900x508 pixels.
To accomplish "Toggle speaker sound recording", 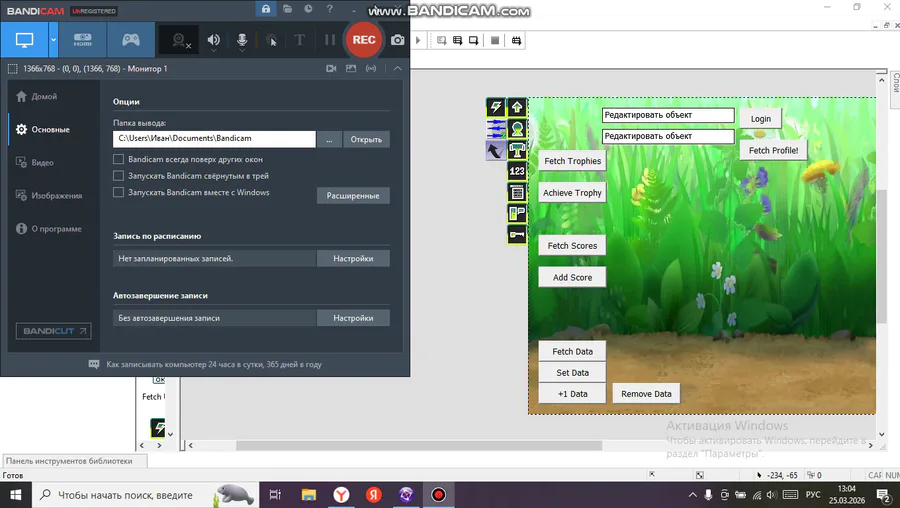I will tap(214, 40).
